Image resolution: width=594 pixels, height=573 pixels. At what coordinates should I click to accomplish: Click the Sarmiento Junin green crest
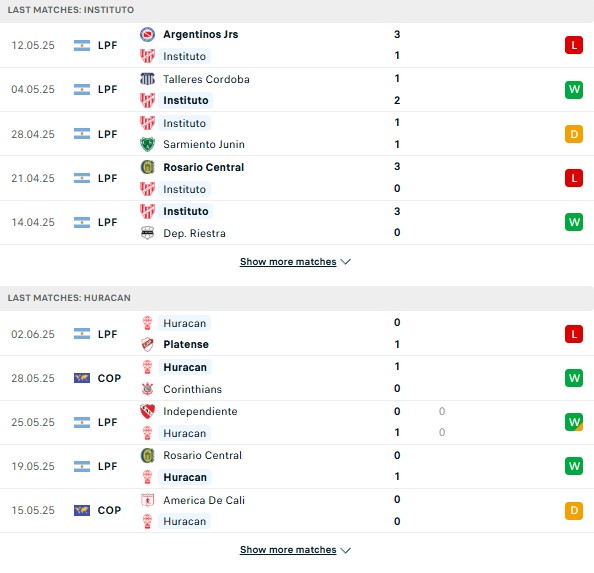coord(147,144)
